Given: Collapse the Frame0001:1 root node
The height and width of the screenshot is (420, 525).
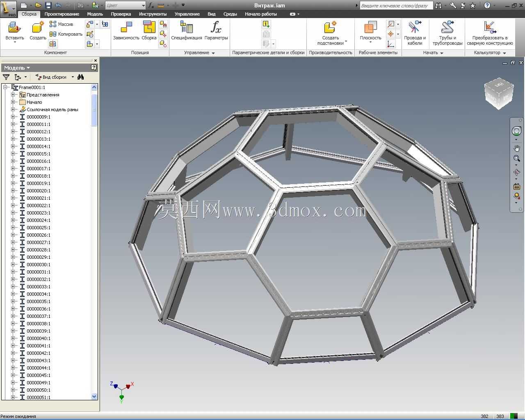Looking at the screenshot, I should point(5,87).
